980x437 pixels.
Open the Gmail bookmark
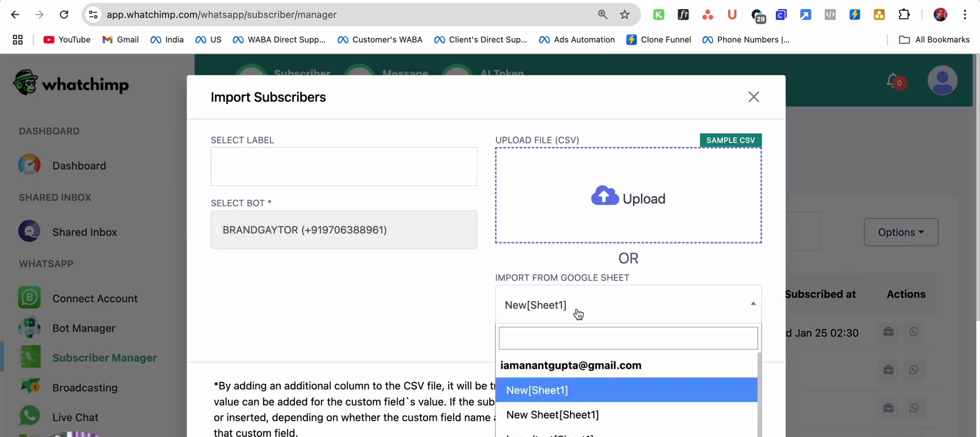point(120,40)
